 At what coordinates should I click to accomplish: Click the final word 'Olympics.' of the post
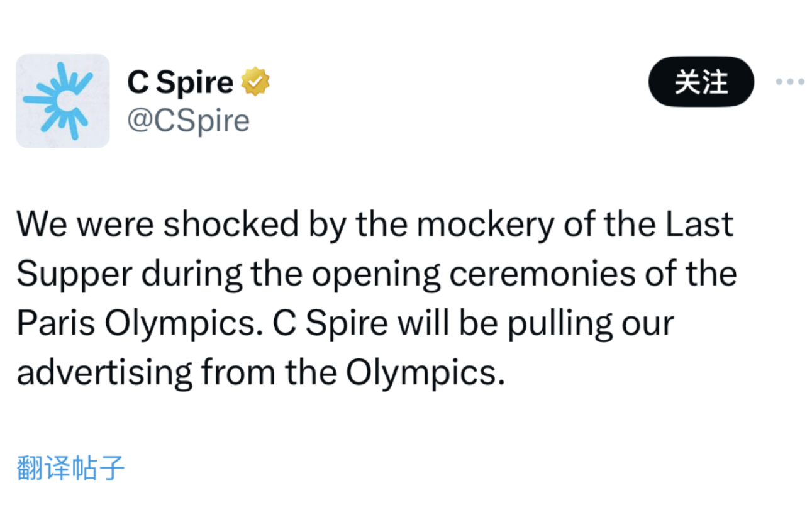(426, 374)
